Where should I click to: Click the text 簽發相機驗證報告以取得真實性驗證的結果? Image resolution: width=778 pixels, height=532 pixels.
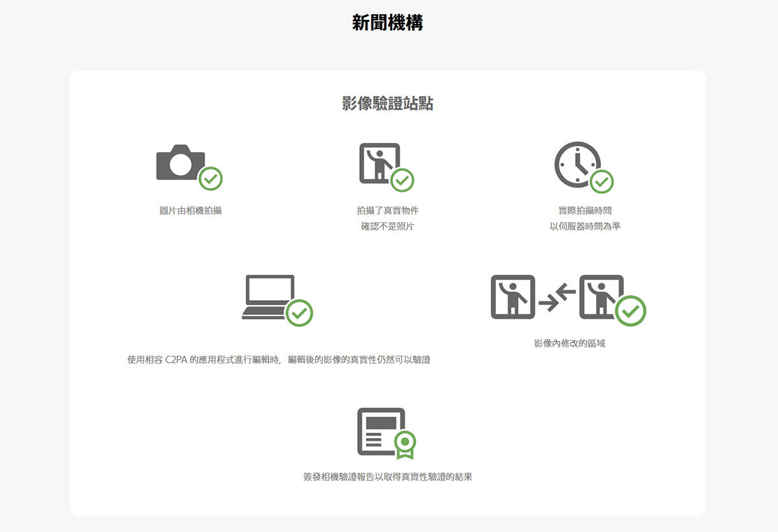388,477
